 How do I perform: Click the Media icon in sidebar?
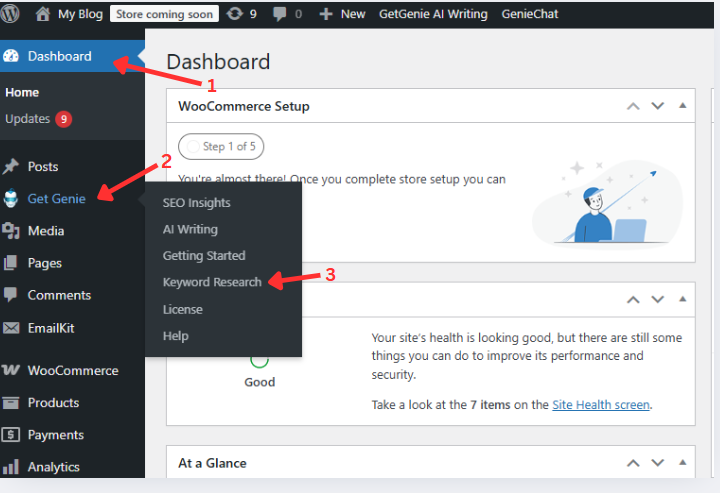point(11,230)
